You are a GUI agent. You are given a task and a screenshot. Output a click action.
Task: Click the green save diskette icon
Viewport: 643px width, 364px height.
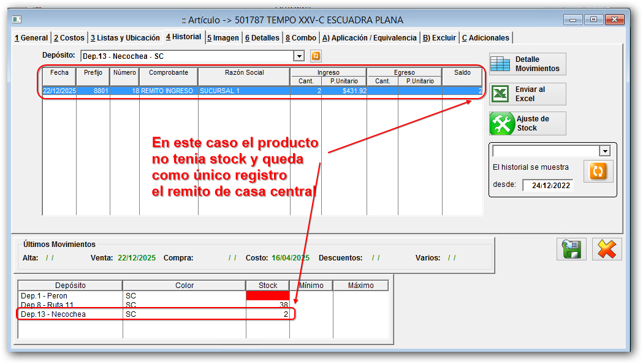[571, 249]
